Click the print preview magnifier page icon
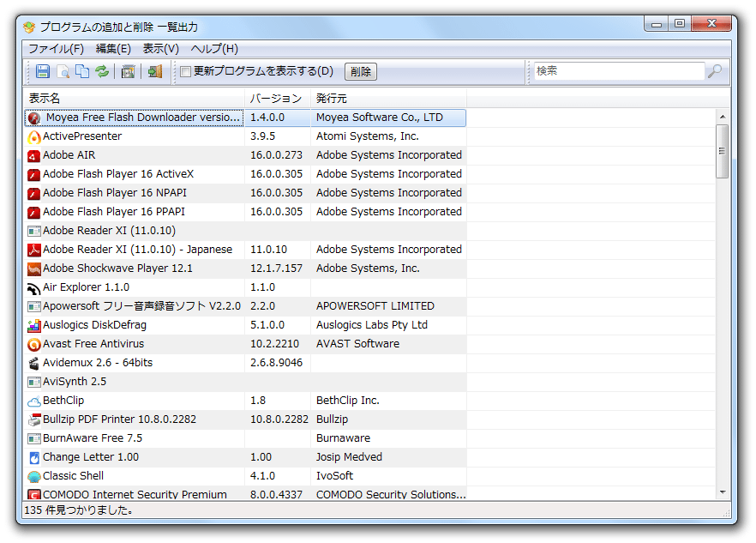Screen dimensions: 756x543 63,71
